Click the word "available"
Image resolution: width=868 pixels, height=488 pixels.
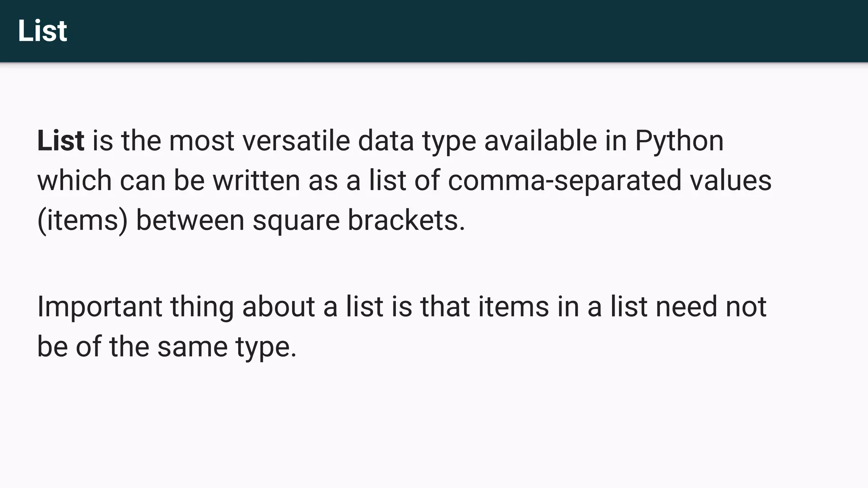point(540,141)
